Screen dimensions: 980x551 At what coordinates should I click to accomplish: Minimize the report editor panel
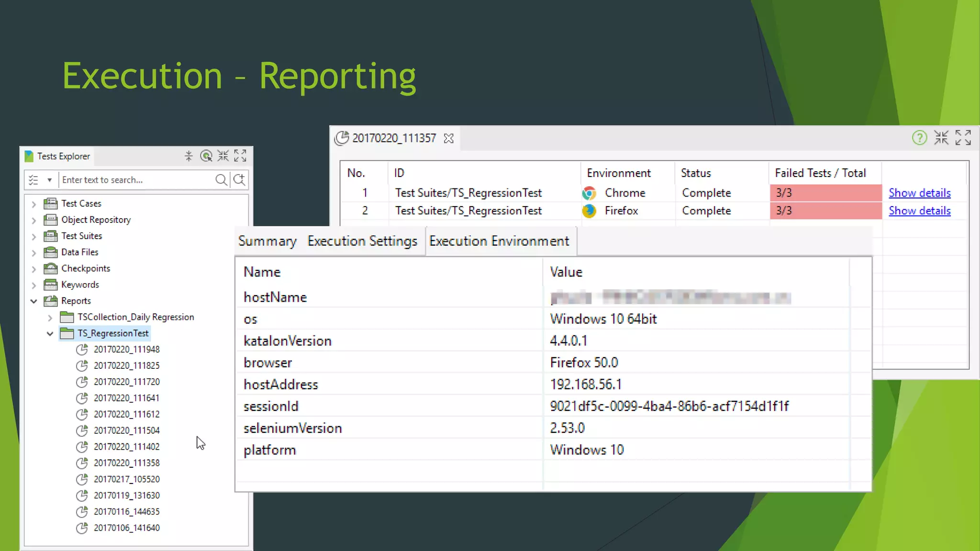point(941,138)
